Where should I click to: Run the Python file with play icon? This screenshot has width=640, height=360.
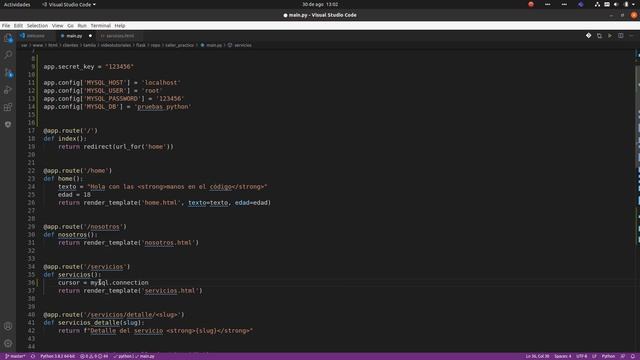[x=610, y=36]
